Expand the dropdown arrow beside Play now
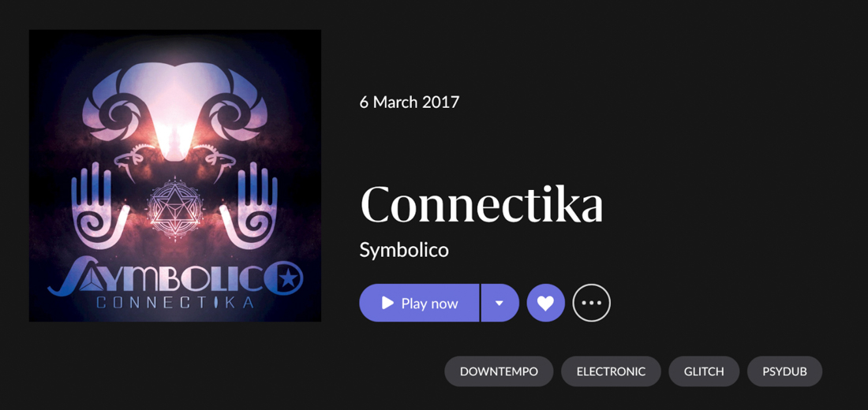 pos(499,303)
